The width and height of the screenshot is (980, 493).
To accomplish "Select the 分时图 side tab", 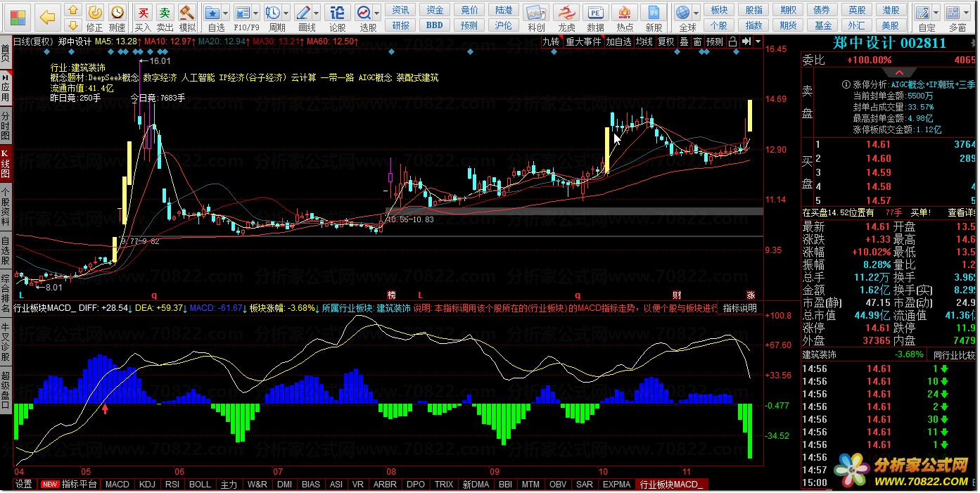I will [x=6, y=125].
